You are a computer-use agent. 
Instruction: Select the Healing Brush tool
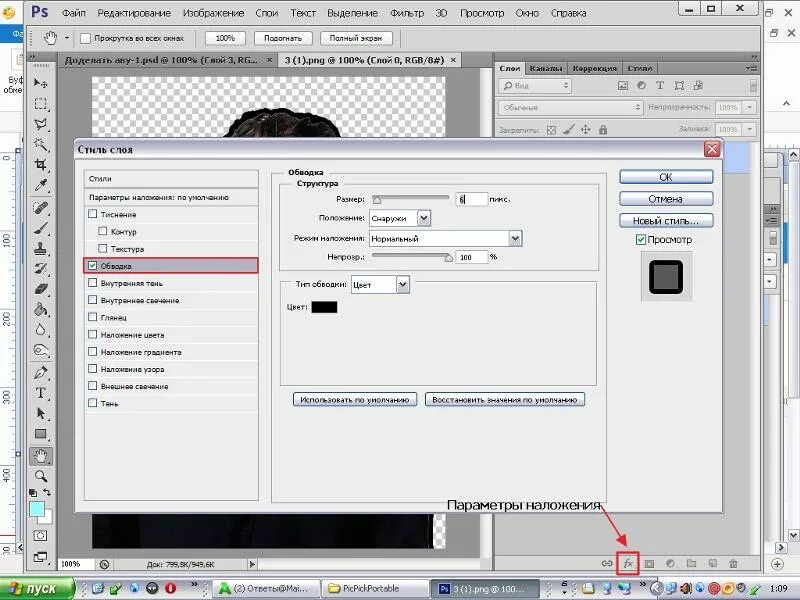coord(40,208)
